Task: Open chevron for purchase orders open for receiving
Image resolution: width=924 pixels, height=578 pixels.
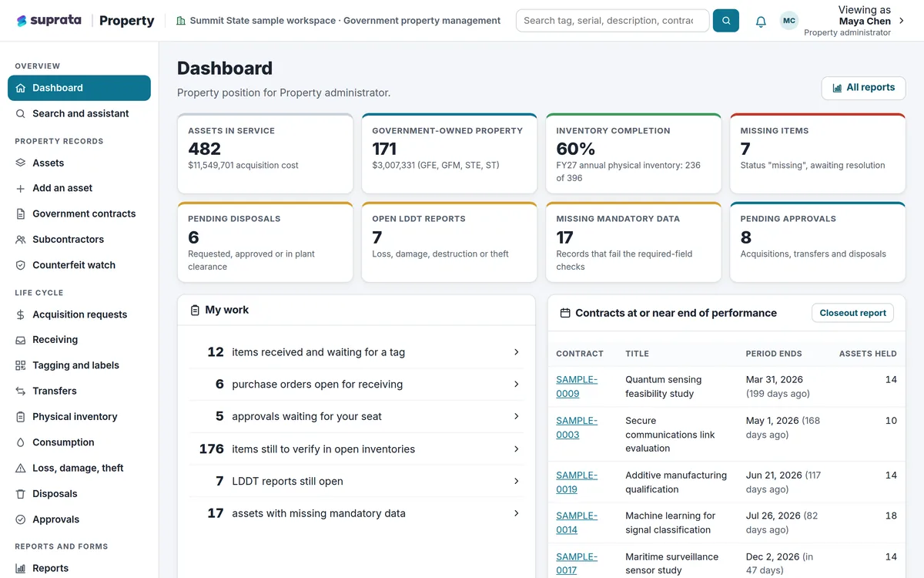Action: tap(517, 384)
